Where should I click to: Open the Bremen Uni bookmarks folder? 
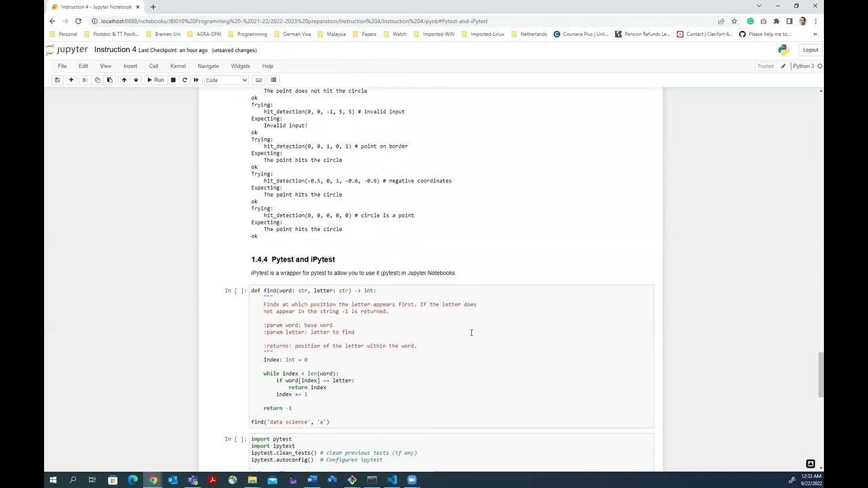163,34
